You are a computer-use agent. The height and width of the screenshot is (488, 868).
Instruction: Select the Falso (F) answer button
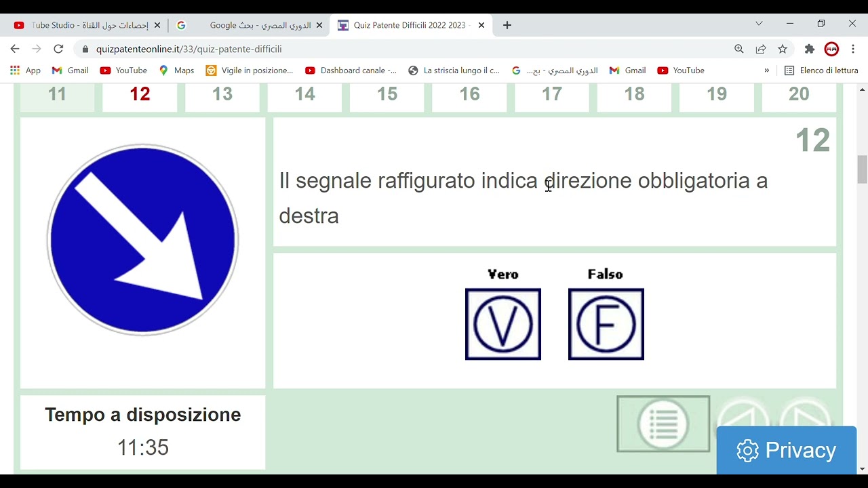606,324
